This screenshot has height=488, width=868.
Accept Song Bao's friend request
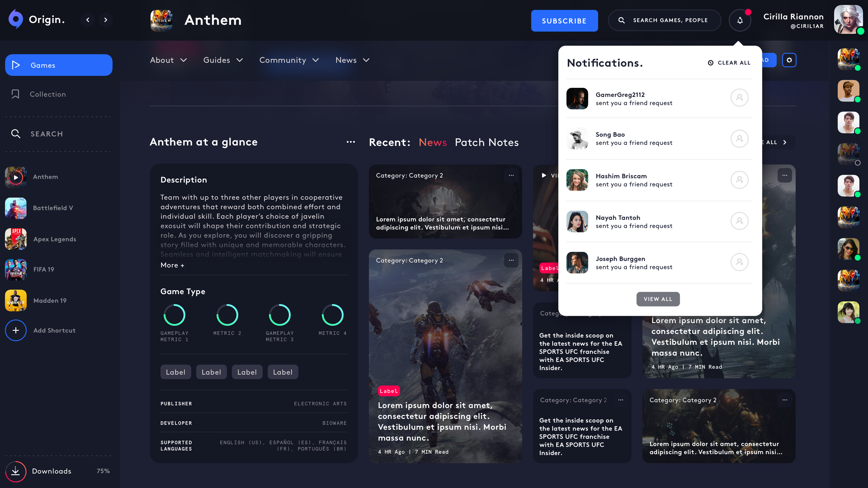pos(739,138)
